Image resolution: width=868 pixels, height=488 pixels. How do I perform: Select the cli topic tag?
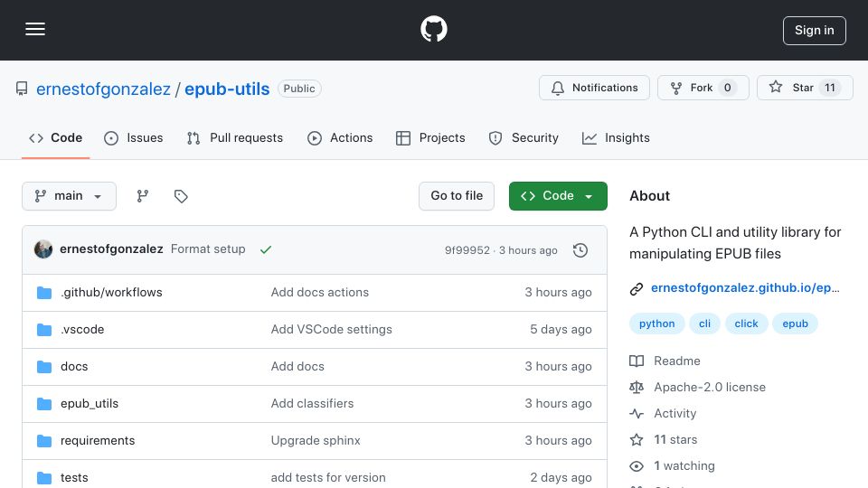704,324
